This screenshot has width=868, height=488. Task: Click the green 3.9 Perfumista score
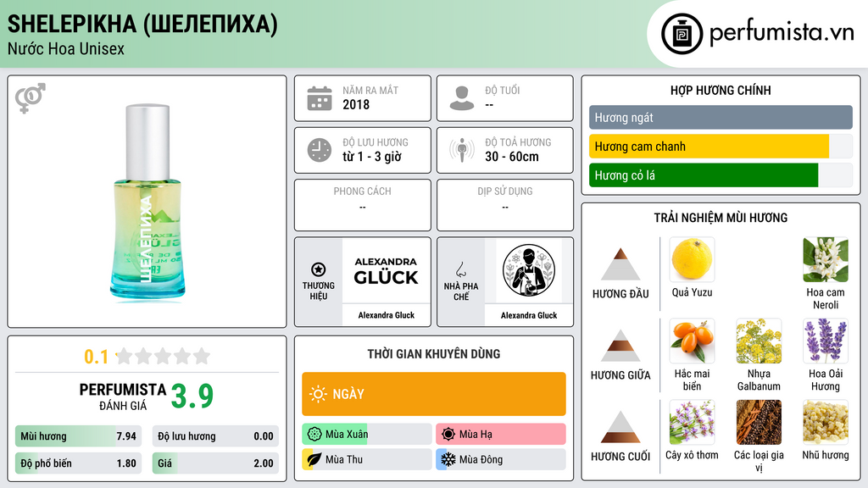pos(192,396)
